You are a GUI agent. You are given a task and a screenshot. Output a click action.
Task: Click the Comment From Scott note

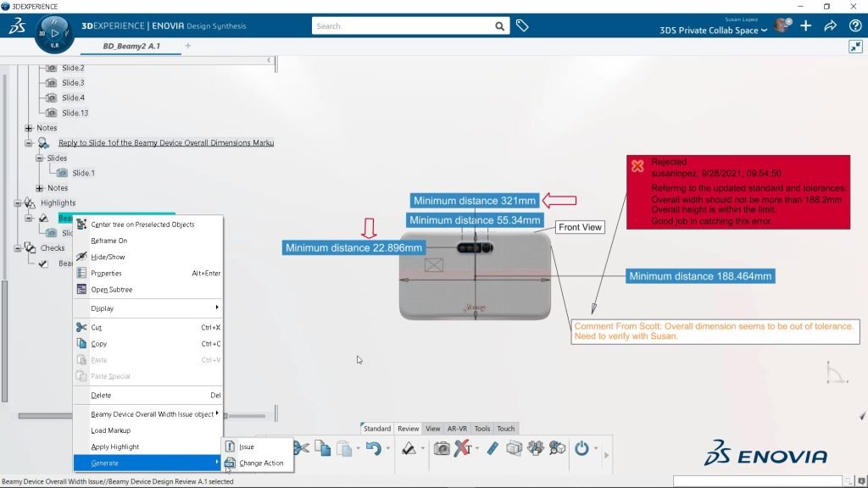715,331
